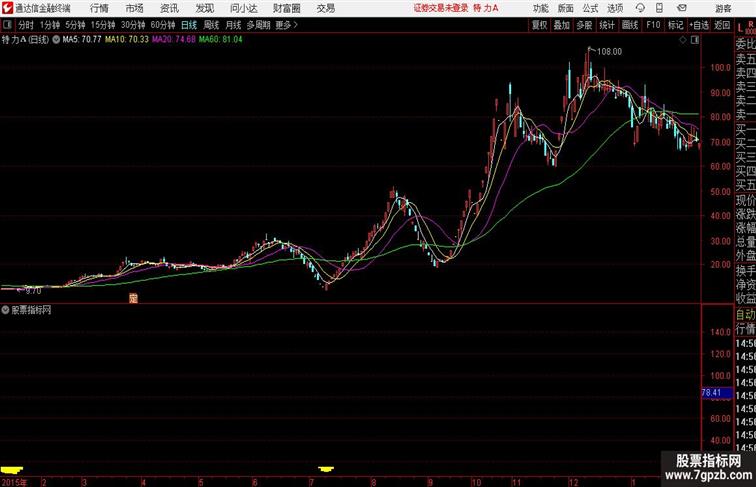Add stock with +自选 button
Screen dimensions: 756x487
pyautogui.click(x=699, y=25)
